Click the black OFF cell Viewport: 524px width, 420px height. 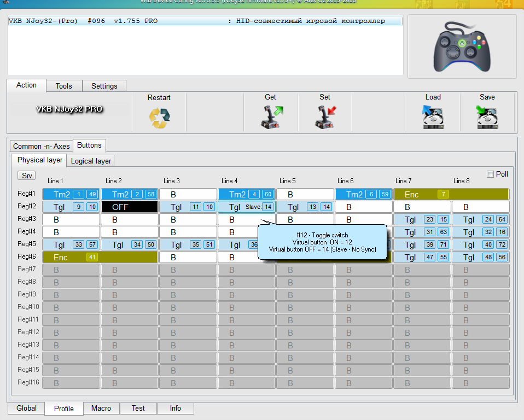click(x=130, y=207)
